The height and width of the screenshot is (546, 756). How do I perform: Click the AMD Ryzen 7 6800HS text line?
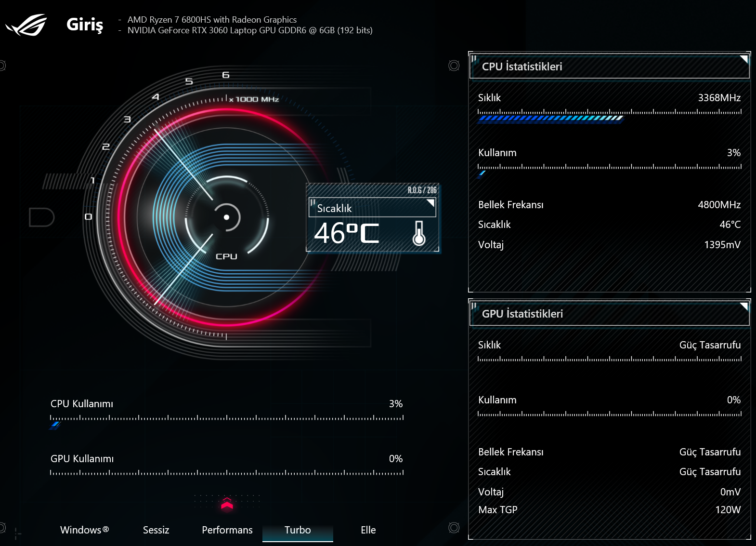212,20
